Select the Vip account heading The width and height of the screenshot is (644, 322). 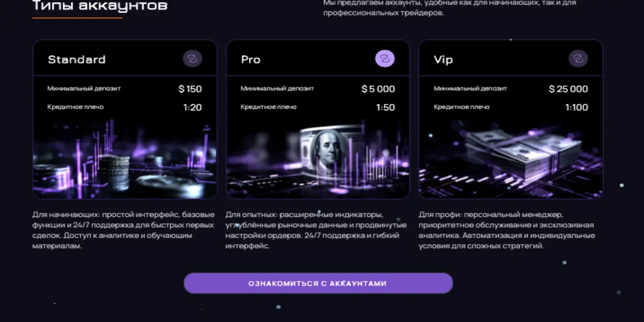coord(442,59)
